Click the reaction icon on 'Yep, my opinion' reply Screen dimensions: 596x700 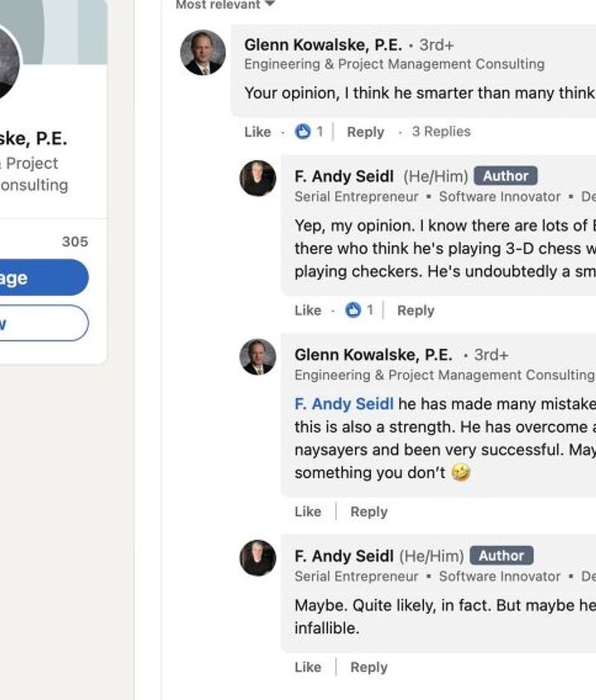[353, 311]
